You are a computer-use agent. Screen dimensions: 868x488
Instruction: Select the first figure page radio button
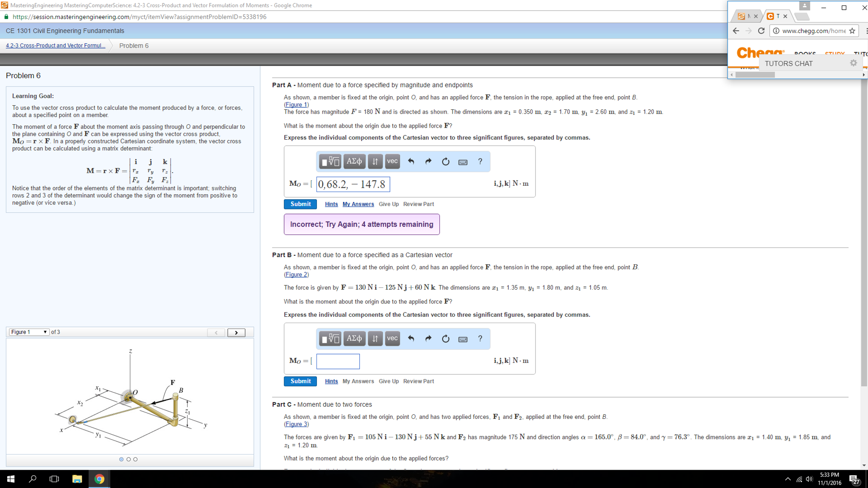121,459
